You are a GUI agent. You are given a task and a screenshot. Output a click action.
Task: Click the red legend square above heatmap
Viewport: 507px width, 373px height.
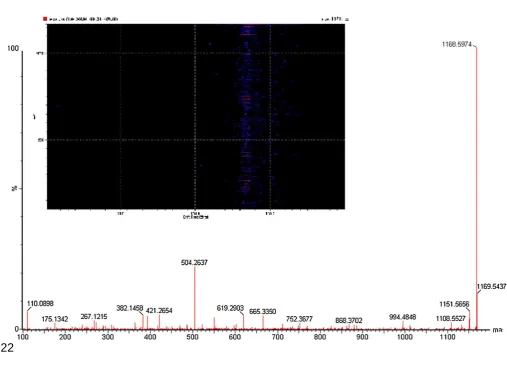[45, 19]
